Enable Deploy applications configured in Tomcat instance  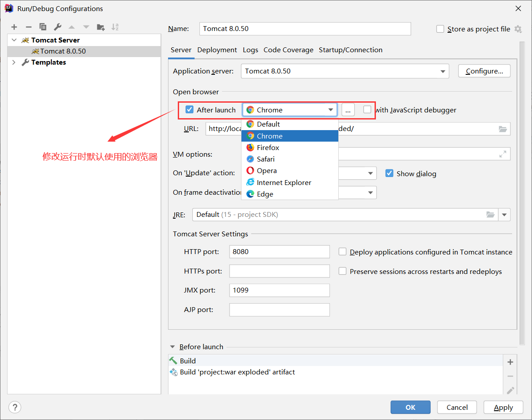click(342, 252)
